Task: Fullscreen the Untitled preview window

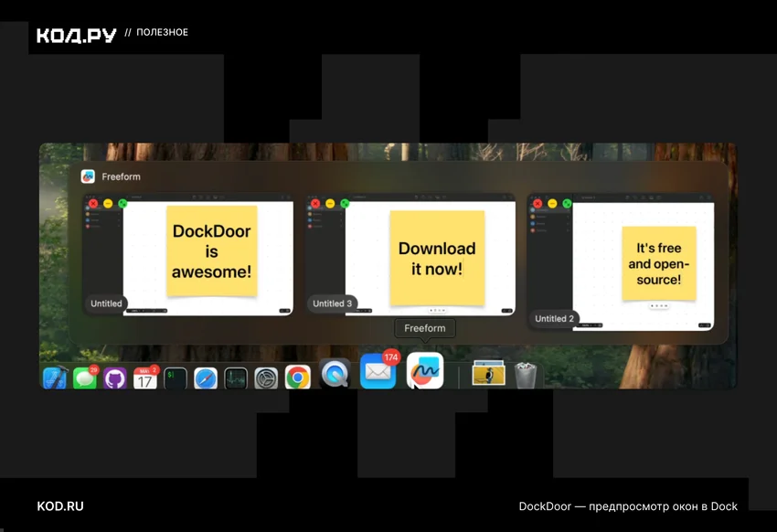Action: (122, 204)
